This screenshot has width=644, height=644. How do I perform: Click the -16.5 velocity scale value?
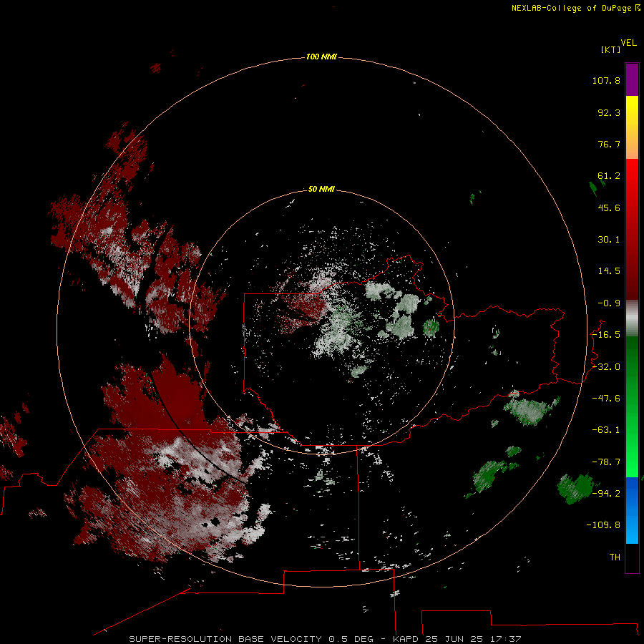point(606,335)
